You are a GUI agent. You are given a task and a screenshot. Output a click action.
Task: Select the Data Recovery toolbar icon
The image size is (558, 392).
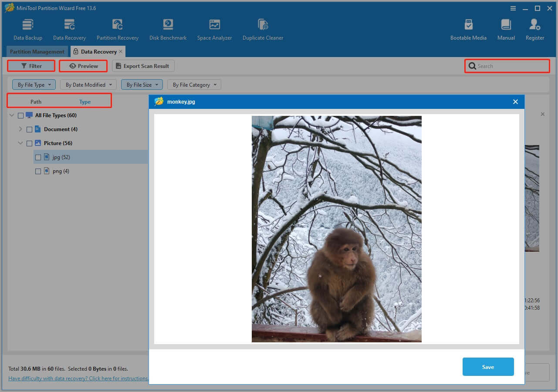tap(69, 28)
